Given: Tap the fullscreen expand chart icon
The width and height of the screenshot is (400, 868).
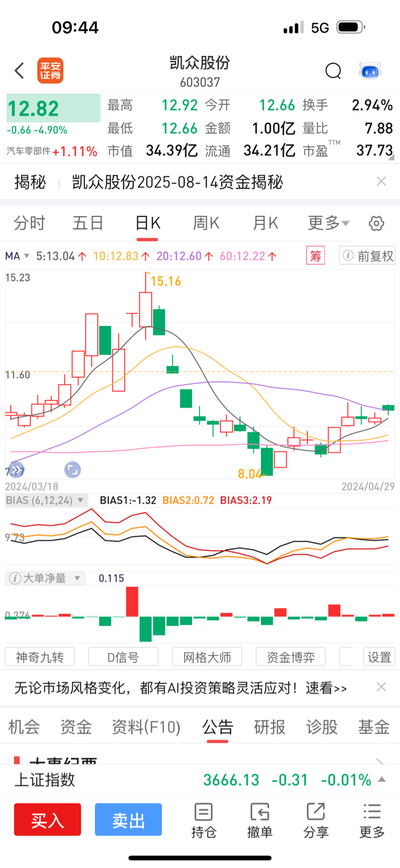Looking at the screenshot, I should click(x=72, y=470).
